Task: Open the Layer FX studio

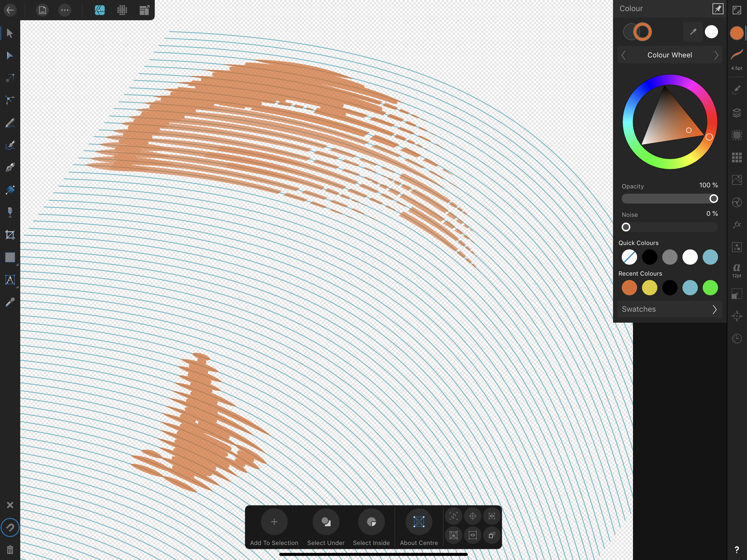Action: [737, 224]
